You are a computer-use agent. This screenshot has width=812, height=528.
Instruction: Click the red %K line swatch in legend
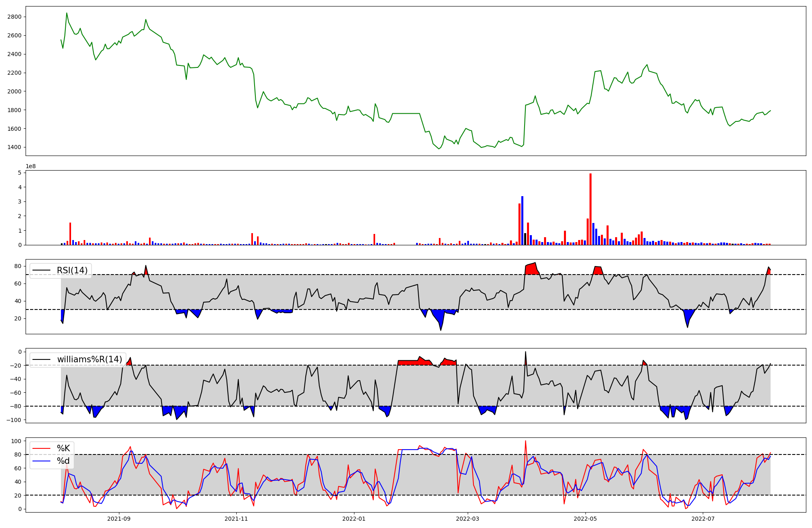42,448
